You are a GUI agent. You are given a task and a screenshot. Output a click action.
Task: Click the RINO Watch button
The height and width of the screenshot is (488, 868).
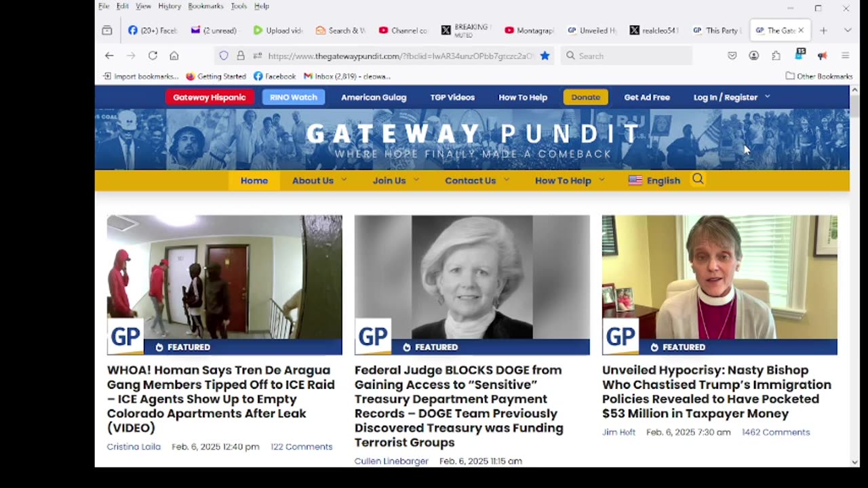pos(294,97)
